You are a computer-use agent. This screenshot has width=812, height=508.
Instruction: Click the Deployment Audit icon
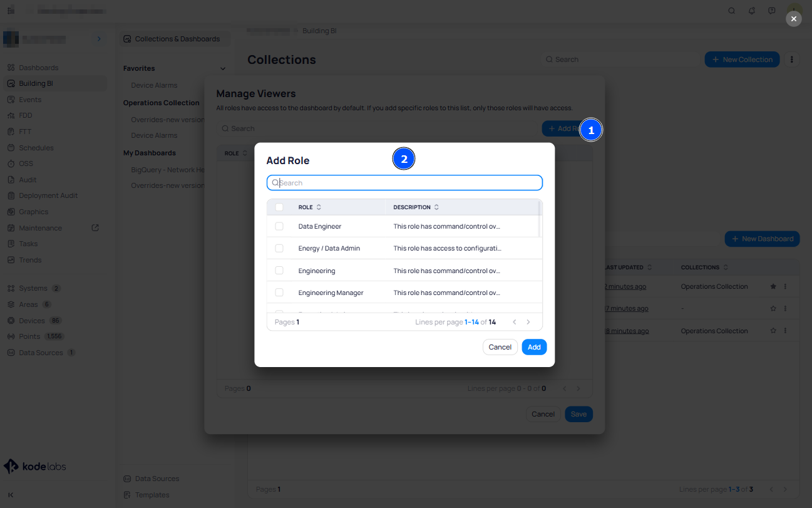[x=11, y=195]
